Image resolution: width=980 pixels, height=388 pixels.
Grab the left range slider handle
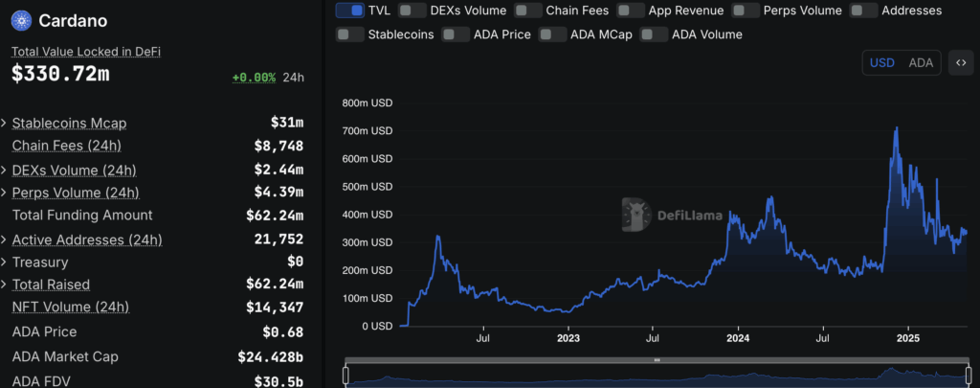(x=345, y=376)
